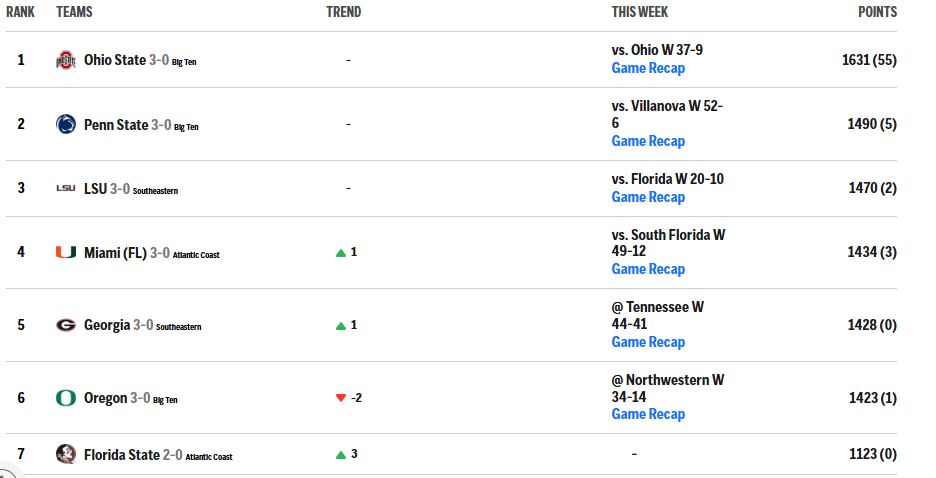Open Game Recap for Oregon at Northwestern

click(648, 414)
